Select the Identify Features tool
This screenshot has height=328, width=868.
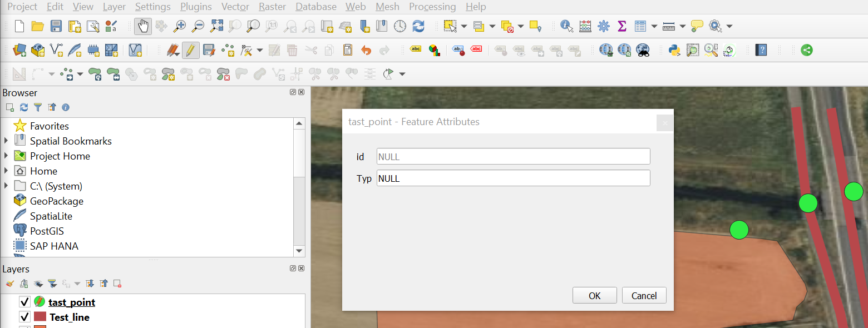tap(566, 26)
